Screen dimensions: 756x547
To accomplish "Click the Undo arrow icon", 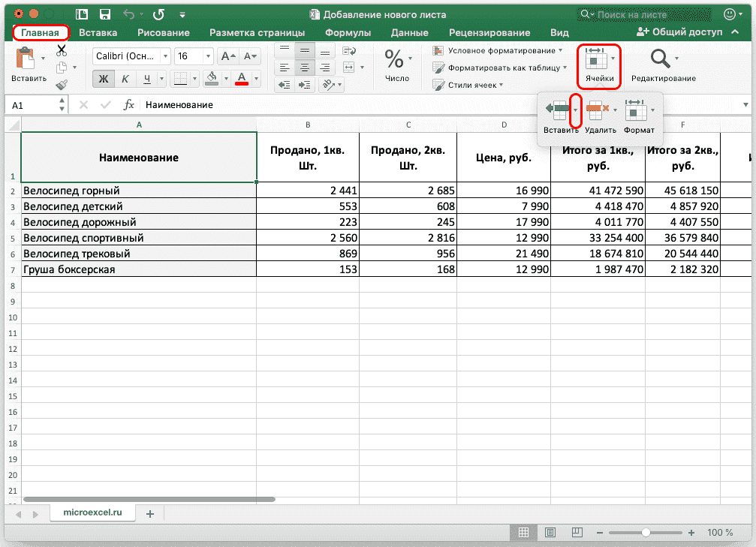I will pyautogui.click(x=127, y=14).
